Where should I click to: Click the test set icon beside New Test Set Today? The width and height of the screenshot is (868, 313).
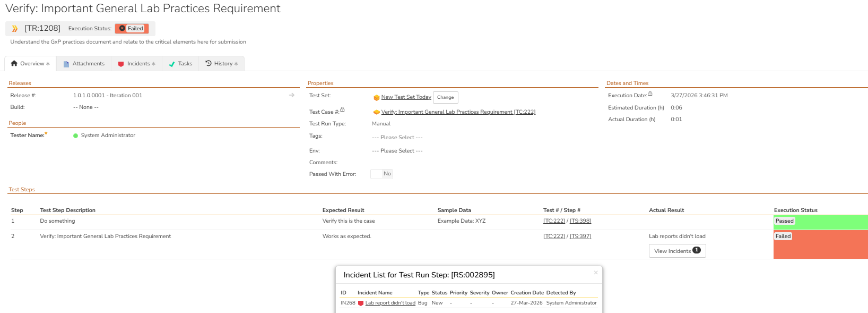pos(376,98)
